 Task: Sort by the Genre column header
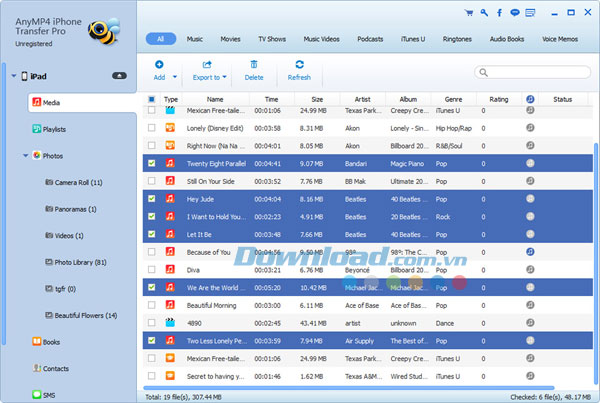click(x=453, y=99)
